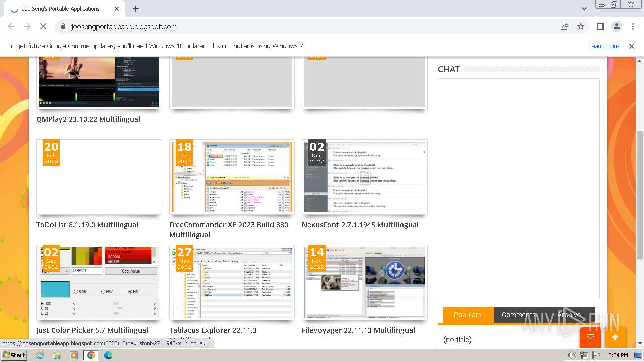This screenshot has width=644, height=362.
Task: Open the Just Color Picker 5.7 post
Action: (92, 330)
